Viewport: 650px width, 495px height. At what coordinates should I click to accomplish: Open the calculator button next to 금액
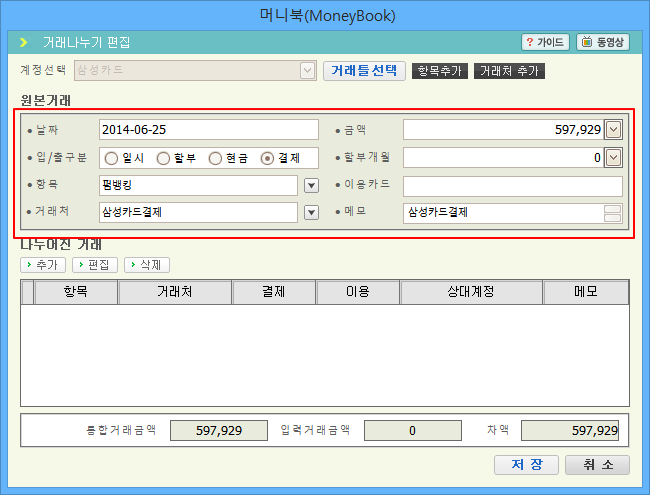[614, 129]
